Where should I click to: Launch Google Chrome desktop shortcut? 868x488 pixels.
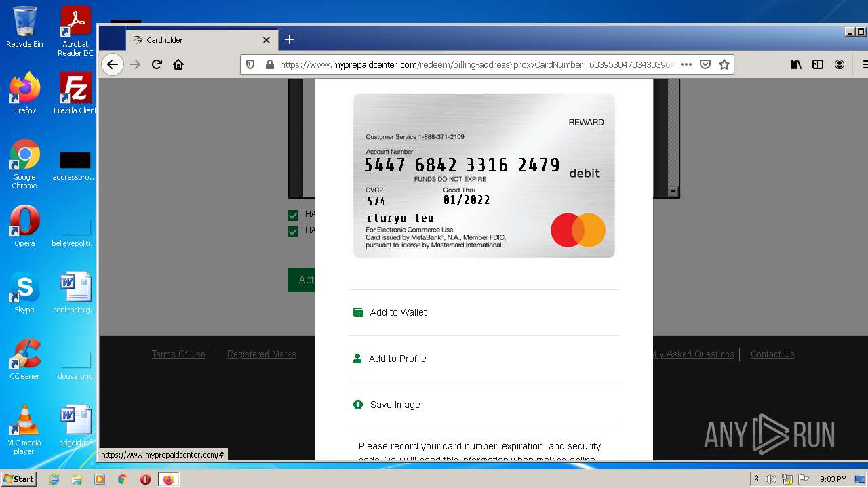[24, 165]
